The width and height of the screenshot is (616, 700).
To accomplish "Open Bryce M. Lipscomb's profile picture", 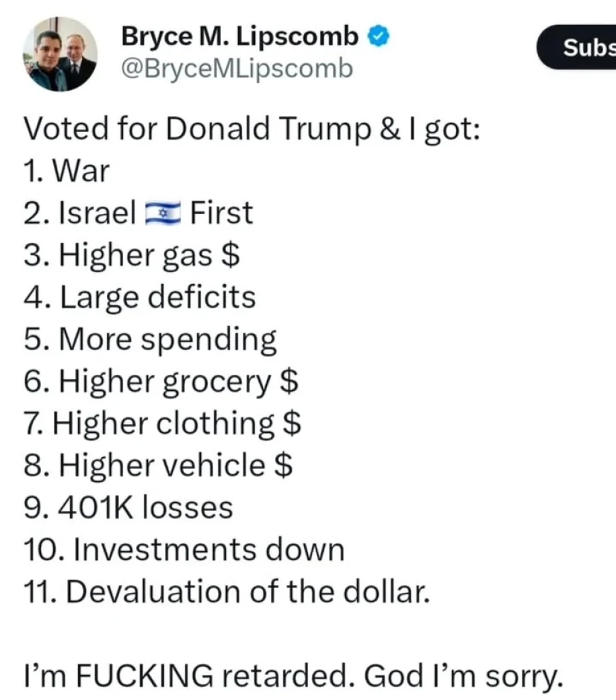I will [x=59, y=55].
